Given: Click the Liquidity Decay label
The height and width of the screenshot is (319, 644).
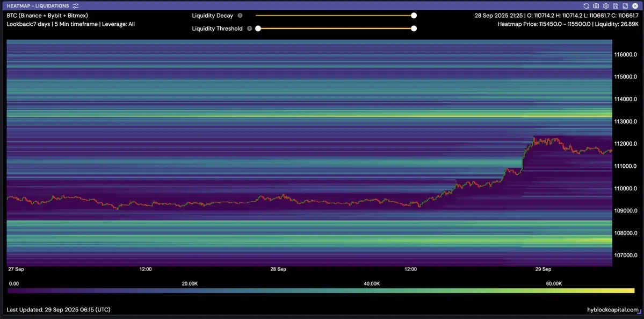Looking at the screenshot, I should (212, 16).
